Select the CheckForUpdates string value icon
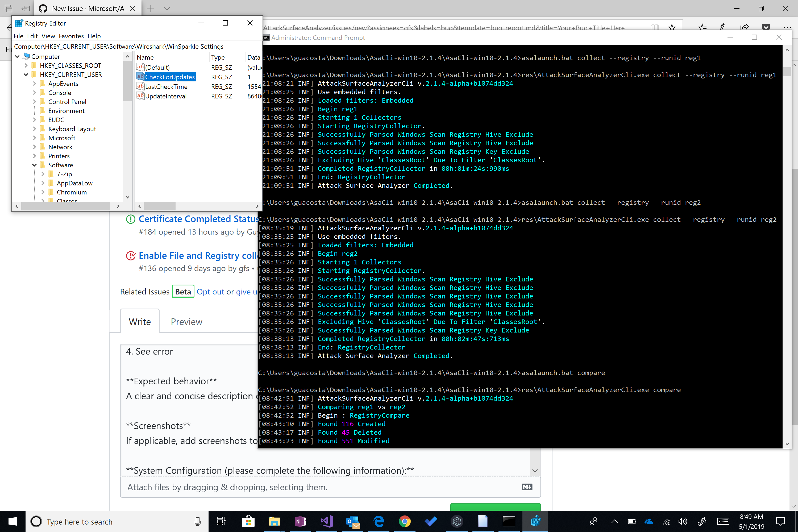 tap(140, 77)
